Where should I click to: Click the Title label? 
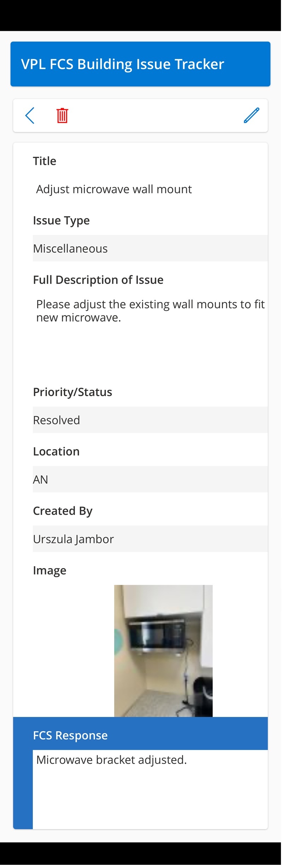click(x=45, y=161)
